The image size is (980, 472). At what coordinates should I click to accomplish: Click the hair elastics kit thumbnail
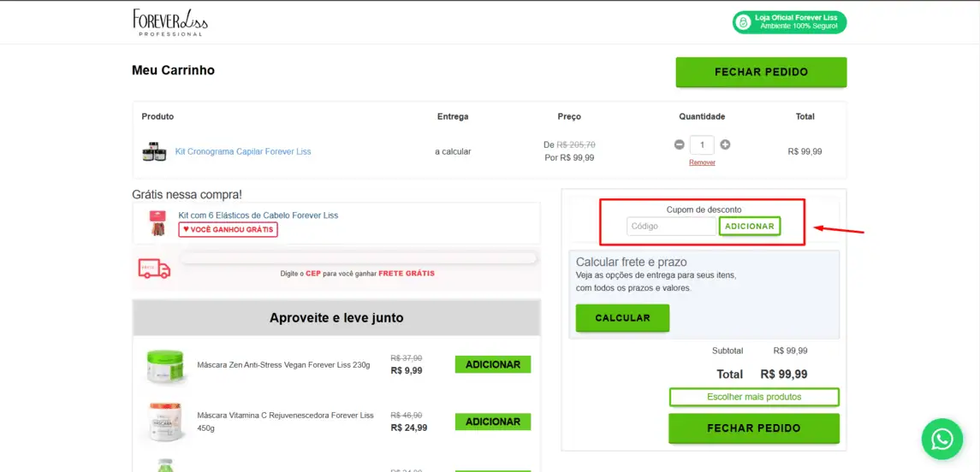tap(157, 223)
